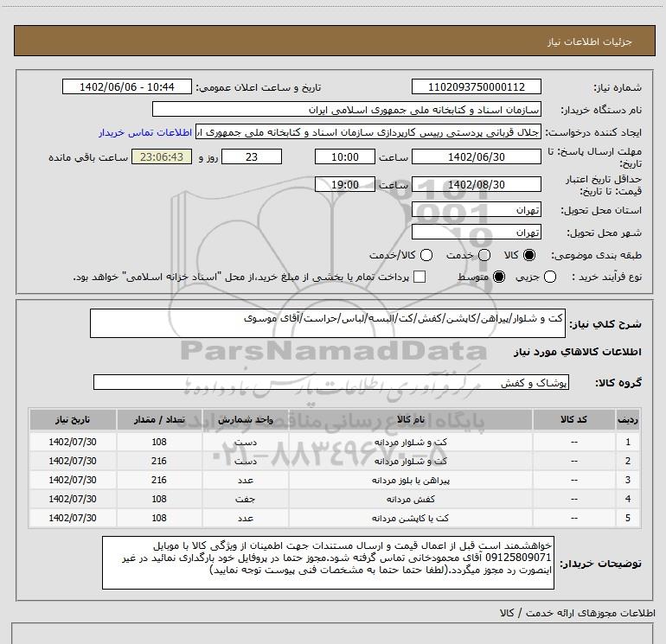This screenshot has height=644, width=666.
Task: Click response deadline time 10:00
Action: tap(345, 156)
